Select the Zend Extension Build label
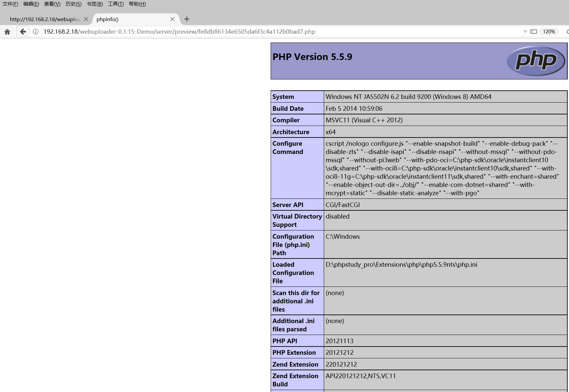This screenshot has width=569, height=392. pyautogui.click(x=297, y=380)
